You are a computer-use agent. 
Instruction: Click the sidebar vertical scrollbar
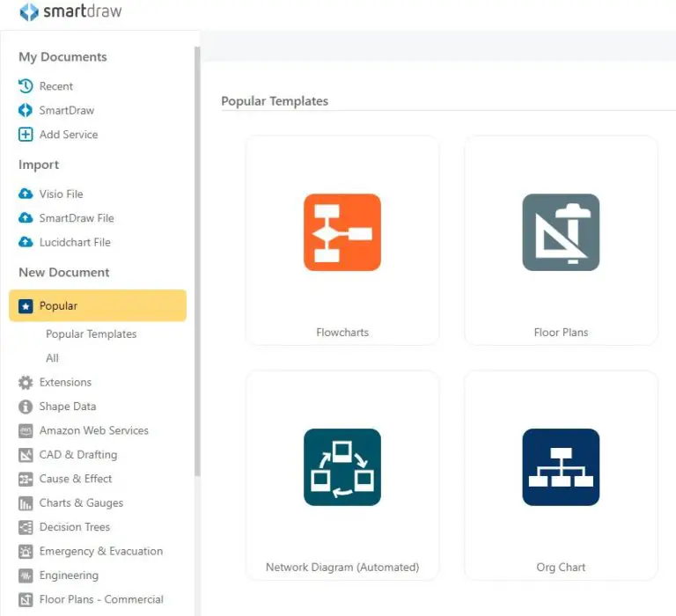[197, 264]
